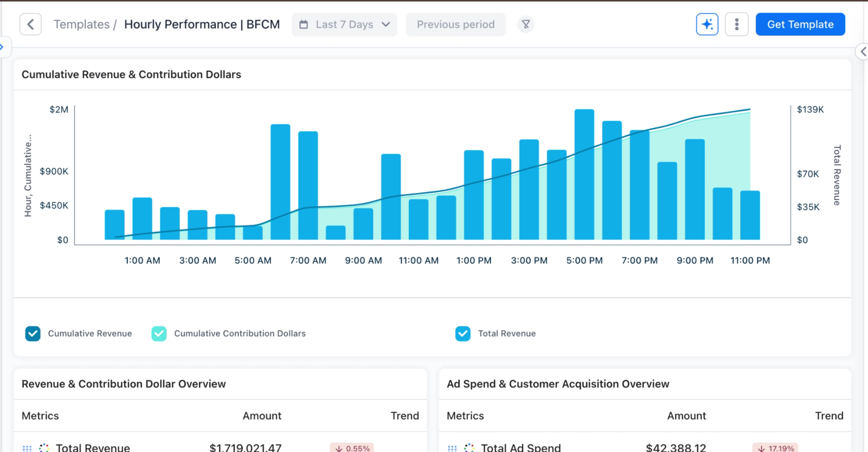Open the three-dot more options menu
Viewport: 868px width, 452px height.
click(x=736, y=24)
